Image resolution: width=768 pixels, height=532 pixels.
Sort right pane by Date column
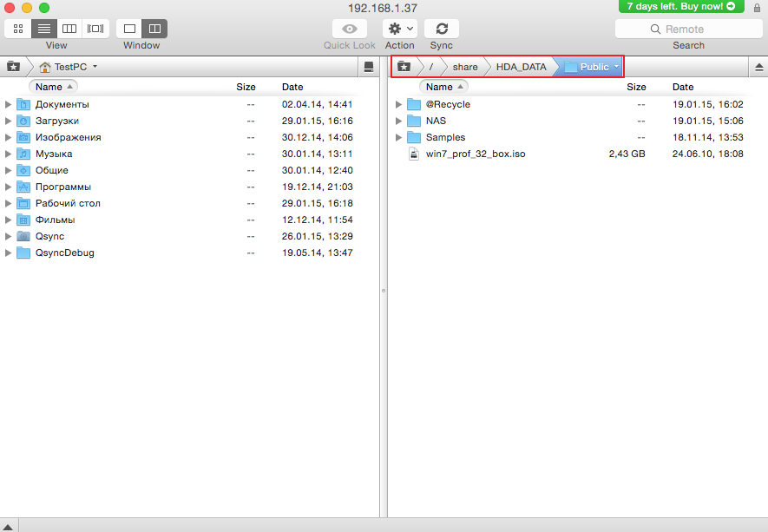pos(683,87)
